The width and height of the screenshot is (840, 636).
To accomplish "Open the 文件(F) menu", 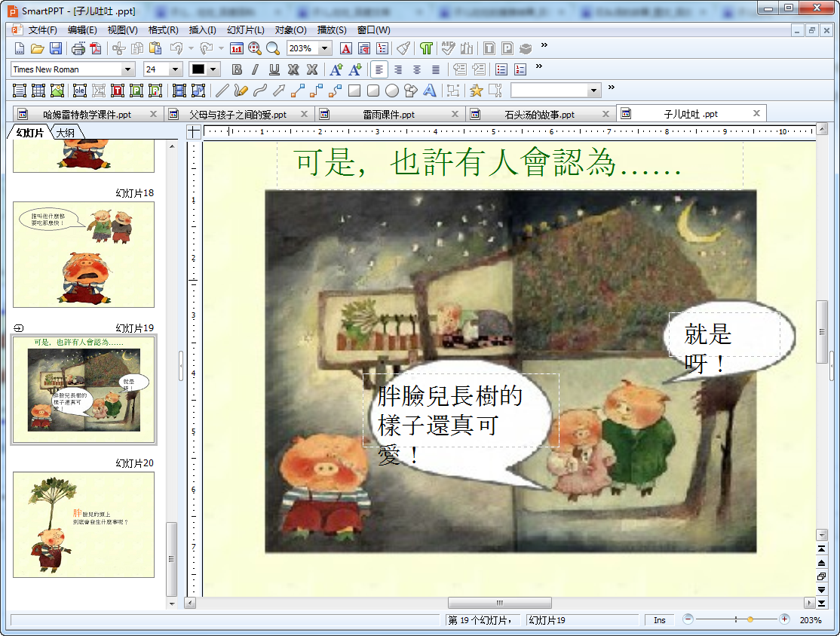I will coord(42,30).
